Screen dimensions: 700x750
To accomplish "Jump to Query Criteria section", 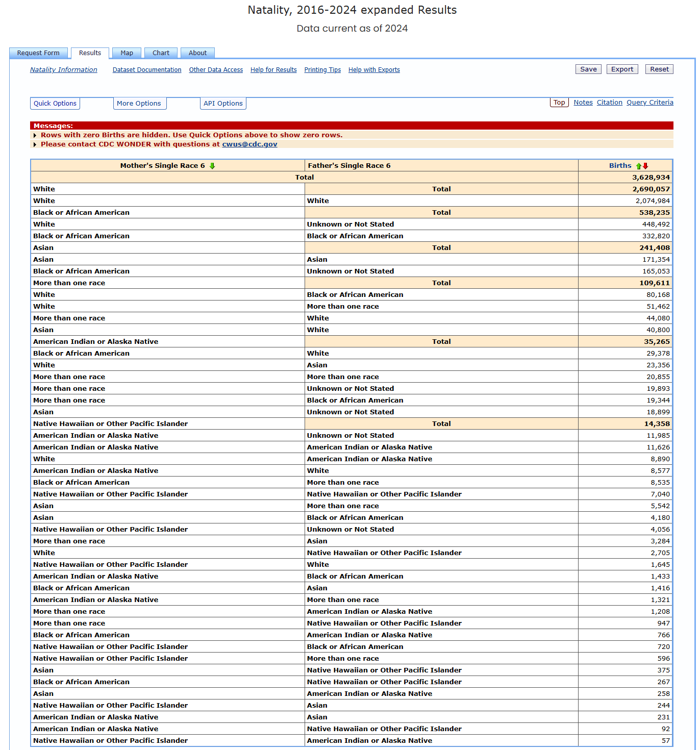I will (649, 103).
